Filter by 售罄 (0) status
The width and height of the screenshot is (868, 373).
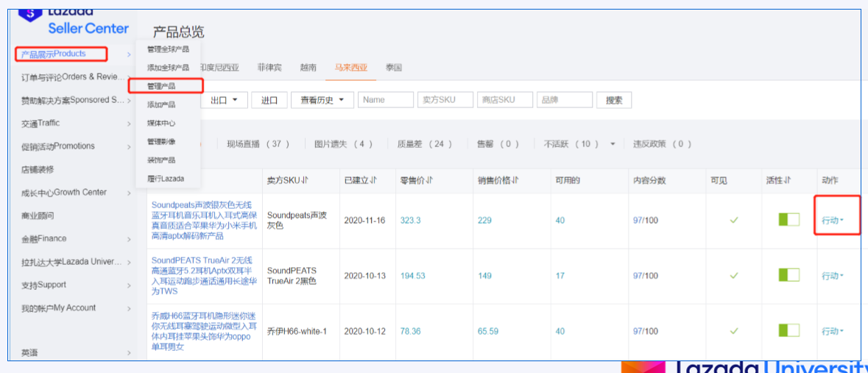click(x=498, y=144)
